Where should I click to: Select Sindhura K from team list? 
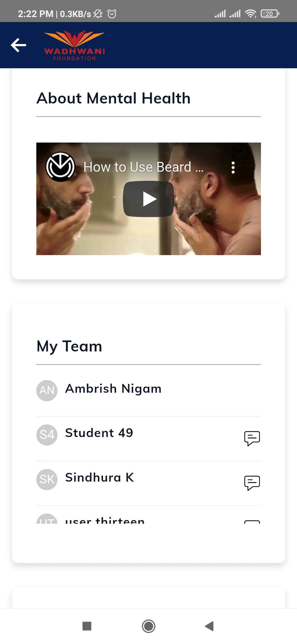(x=100, y=478)
